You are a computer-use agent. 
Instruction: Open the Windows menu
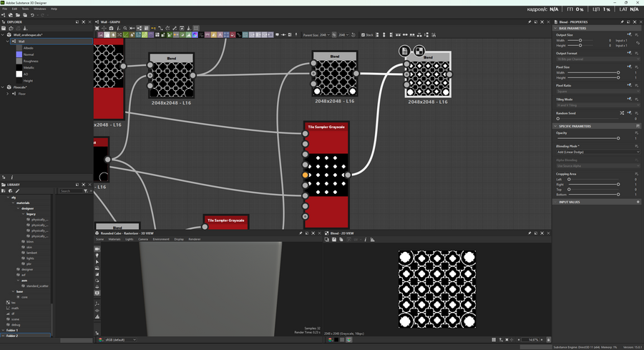tap(39, 9)
